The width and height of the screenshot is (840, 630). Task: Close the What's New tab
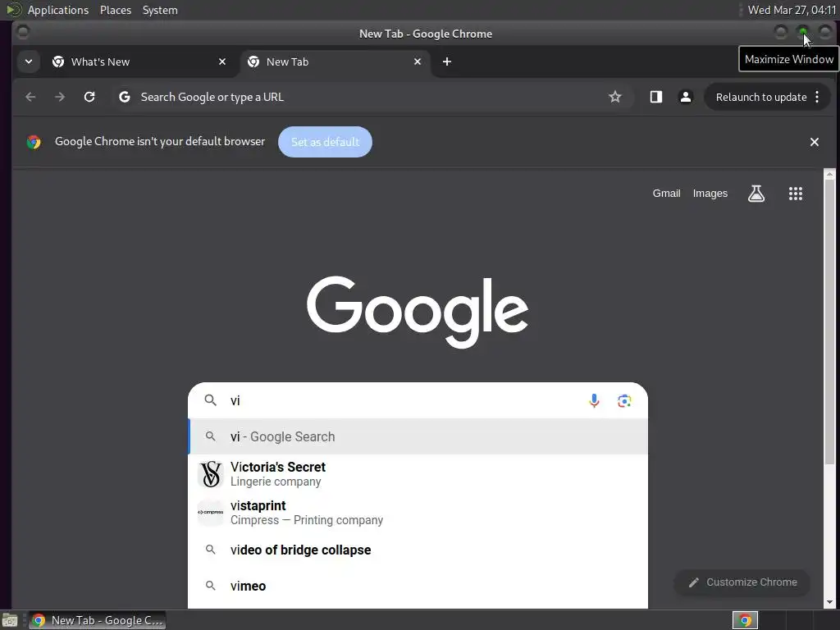click(x=222, y=62)
